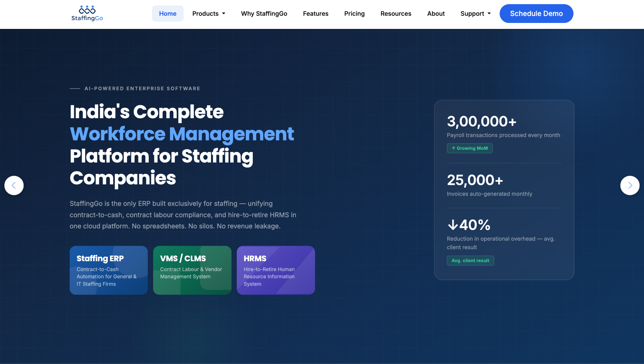Go to Resources

(x=396, y=14)
